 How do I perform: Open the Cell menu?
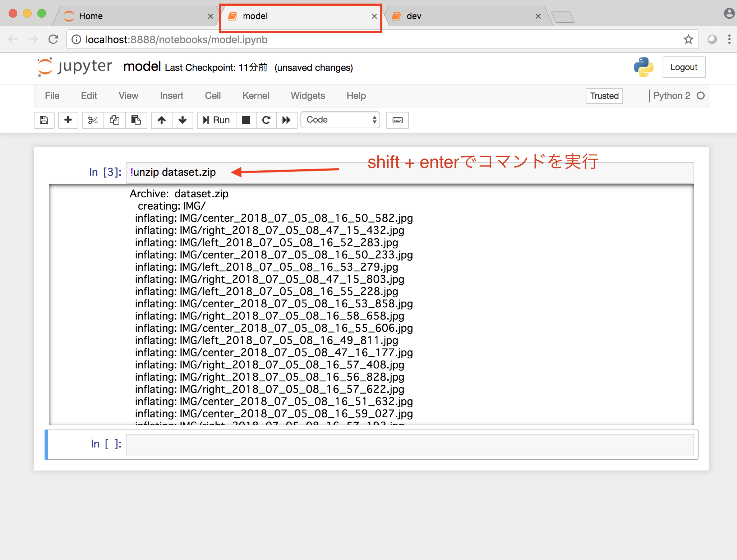[x=213, y=96]
